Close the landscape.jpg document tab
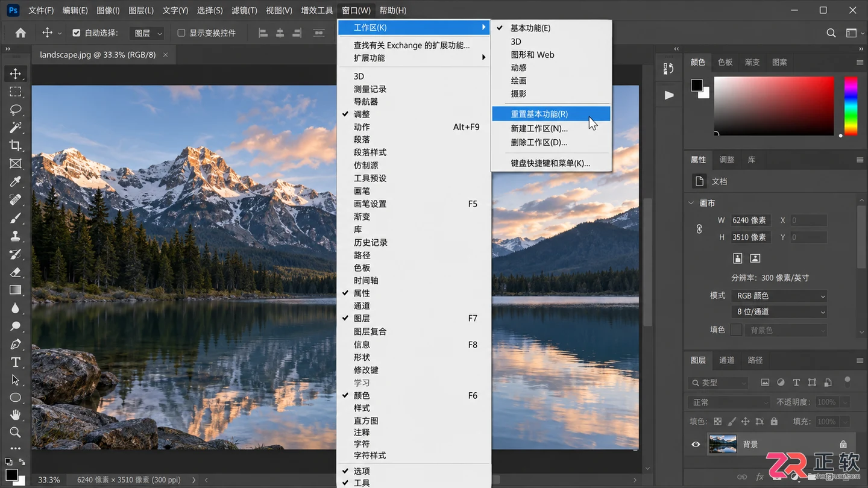Screen dimensions: 868x488 point(165,55)
